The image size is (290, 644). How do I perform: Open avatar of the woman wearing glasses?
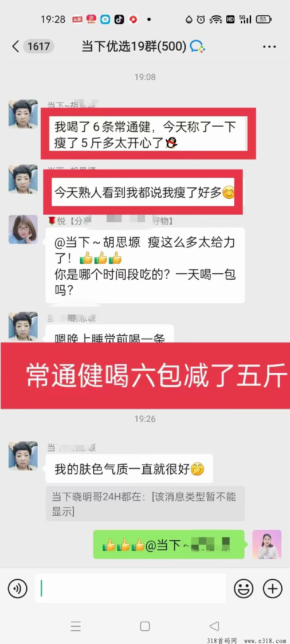coord(23,229)
